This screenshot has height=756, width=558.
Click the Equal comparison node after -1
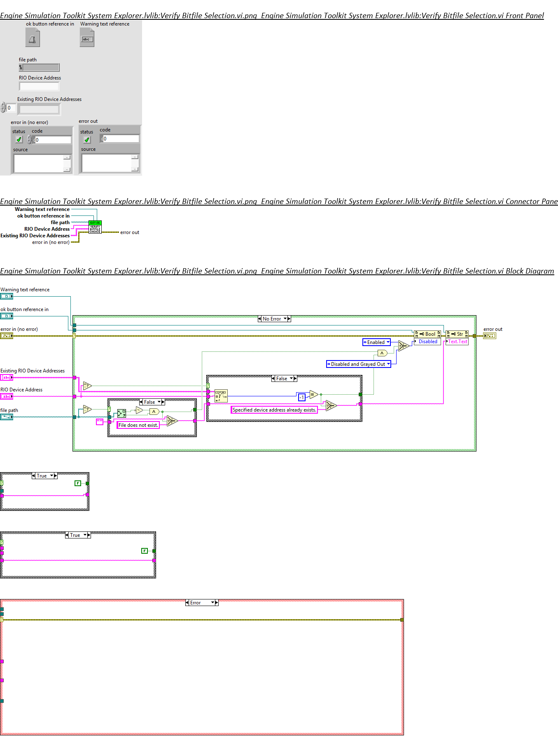click(x=314, y=395)
